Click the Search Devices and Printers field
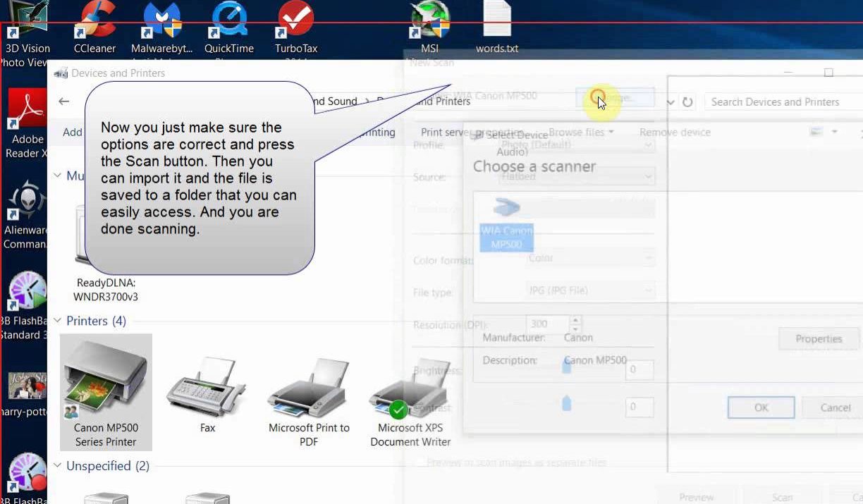 click(783, 102)
